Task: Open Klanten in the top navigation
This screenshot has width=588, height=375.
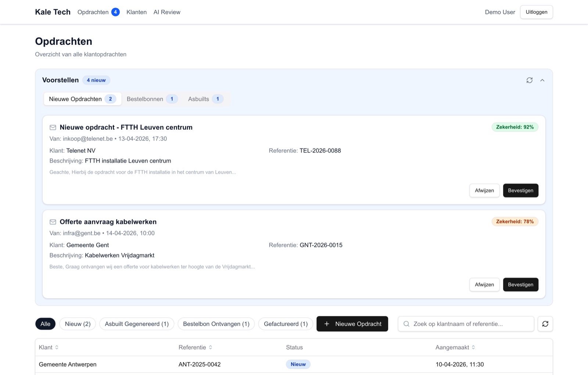Action: click(x=136, y=12)
